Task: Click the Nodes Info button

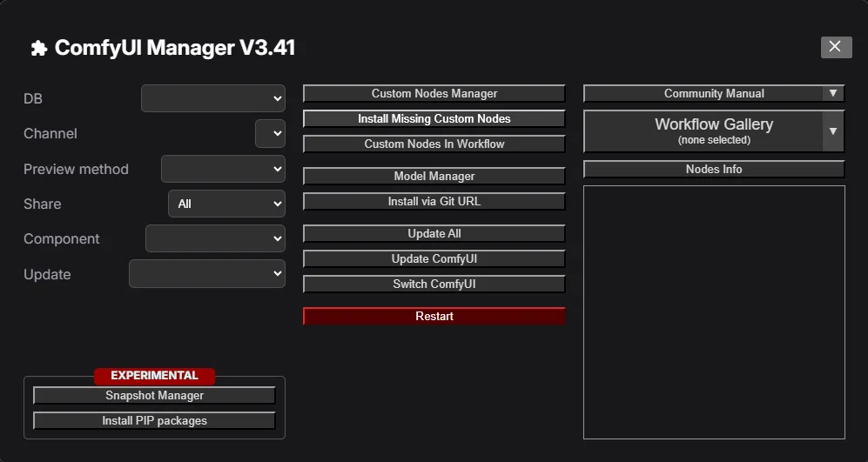Action: (x=714, y=170)
